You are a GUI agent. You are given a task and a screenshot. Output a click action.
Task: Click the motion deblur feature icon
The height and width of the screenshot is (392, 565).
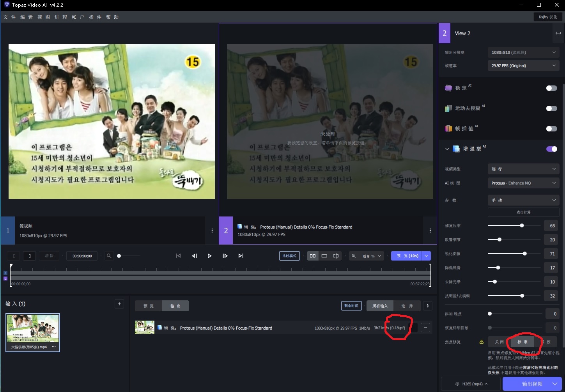[448, 108]
